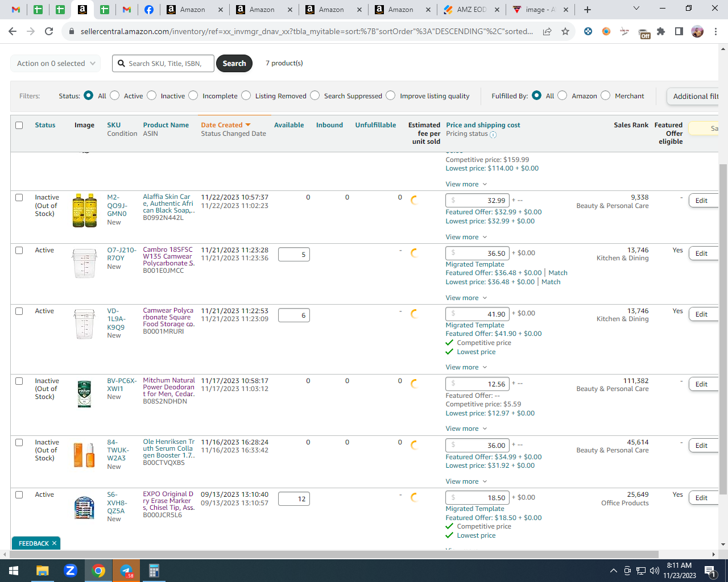Open Telegram from the taskbar
This screenshot has height=582, width=728.
tap(126, 571)
